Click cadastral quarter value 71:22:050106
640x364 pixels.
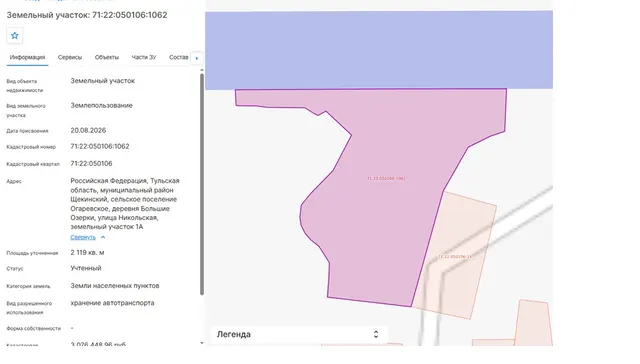coord(91,164)
